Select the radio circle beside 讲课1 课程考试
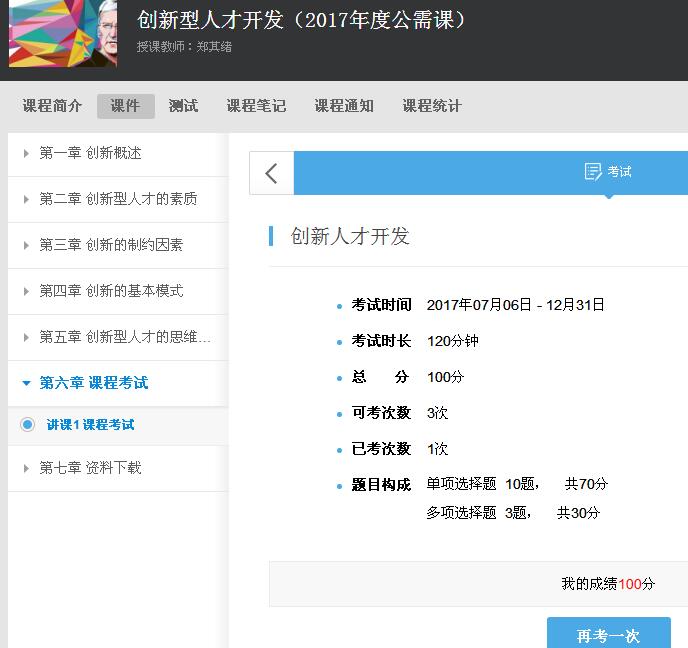This screenshot has width=688, height=648. click(x=28, y=425)
